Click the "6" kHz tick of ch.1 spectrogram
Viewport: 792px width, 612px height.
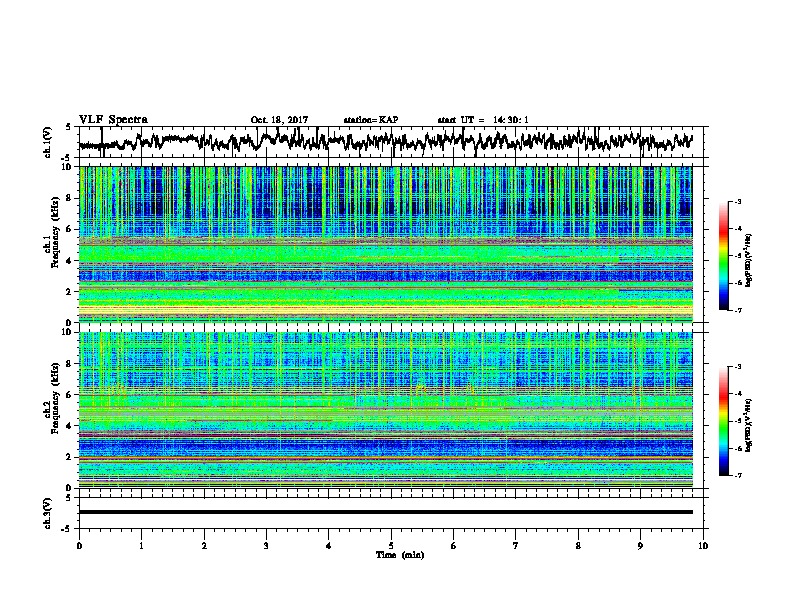(x=70, y=229)
